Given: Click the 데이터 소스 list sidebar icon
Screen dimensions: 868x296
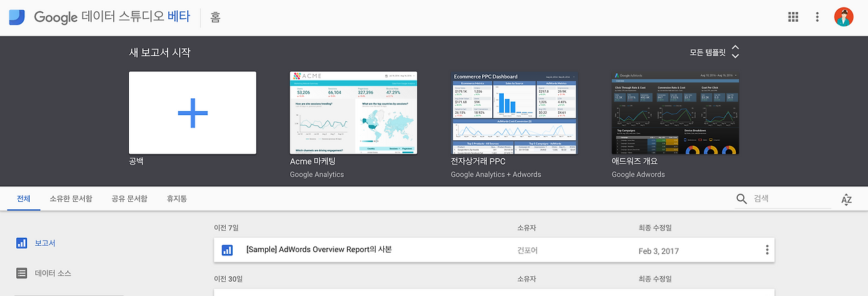Looking at the screenshot, I should (x=21, y=273).
